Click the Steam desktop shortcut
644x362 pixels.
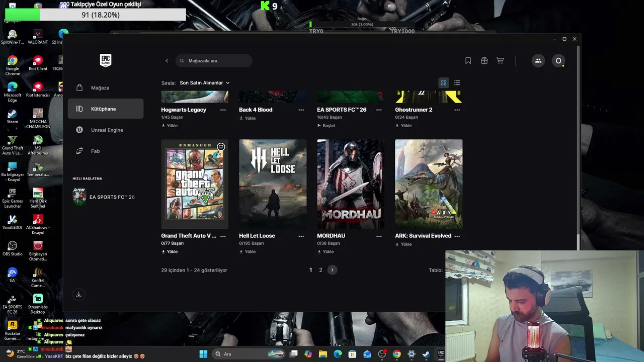pos(13,117)
